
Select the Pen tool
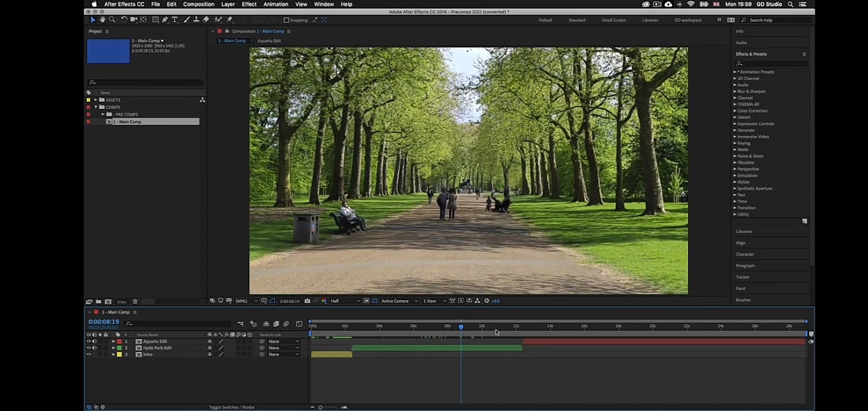[x=165, y=20]
